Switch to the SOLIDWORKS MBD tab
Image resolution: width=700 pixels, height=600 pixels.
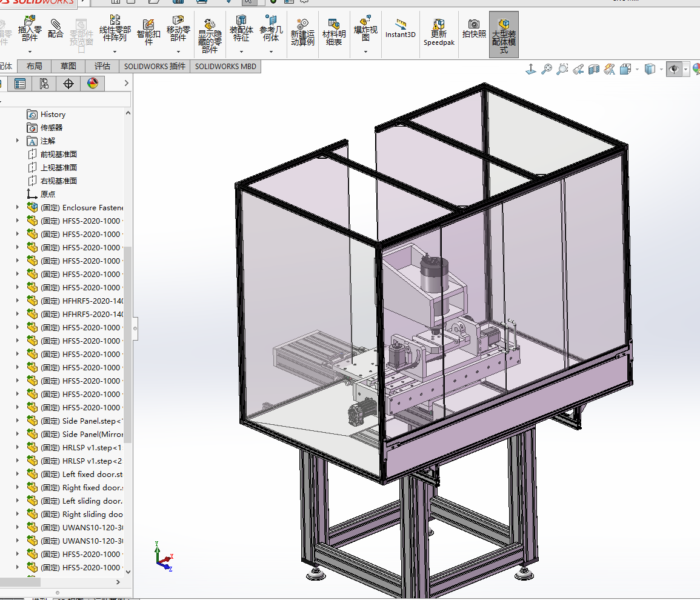(x=225, y=67)
